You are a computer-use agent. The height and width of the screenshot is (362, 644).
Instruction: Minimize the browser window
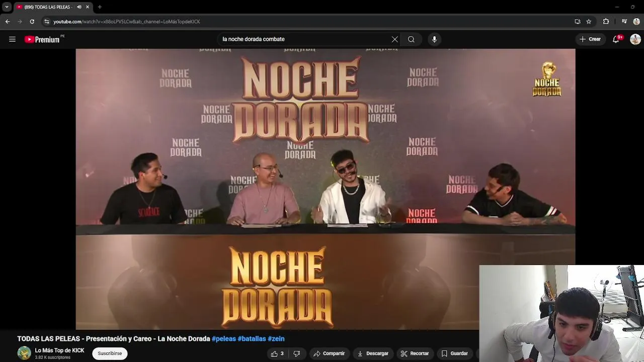617,7
